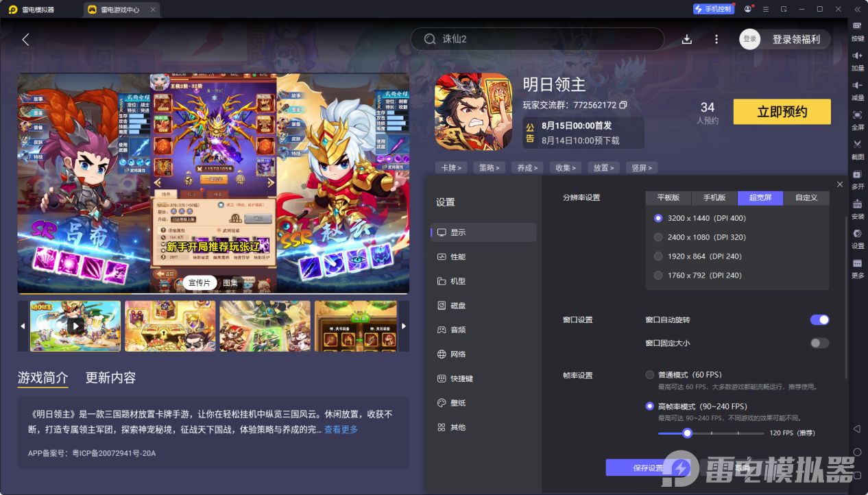
Task: Switch to 自定义 resolution tab
Action: [x=806, y=197]
